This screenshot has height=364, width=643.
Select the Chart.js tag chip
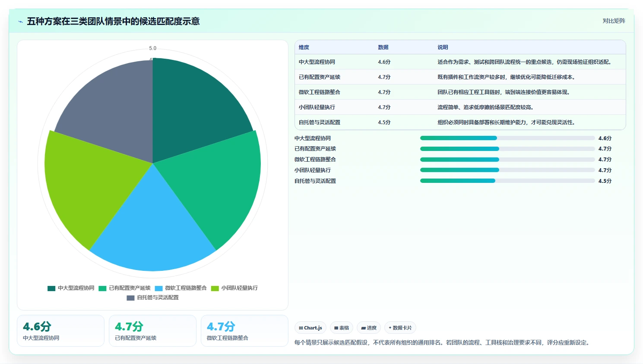(310, 328)
